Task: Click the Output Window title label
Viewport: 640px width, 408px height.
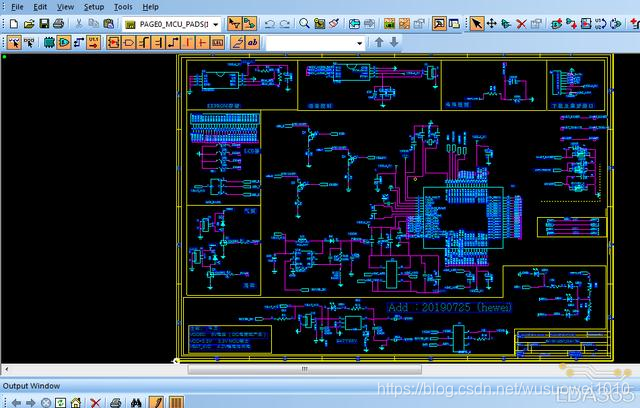Action: [31, 386]
